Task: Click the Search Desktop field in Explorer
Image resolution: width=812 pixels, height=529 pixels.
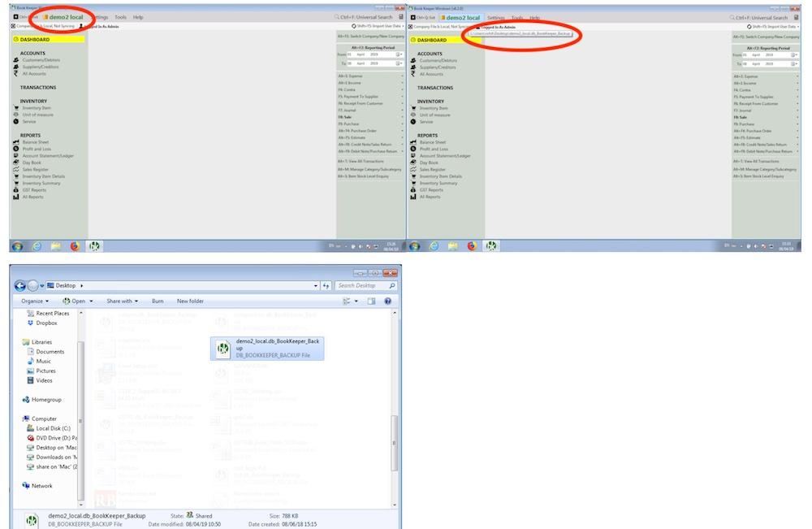Action: coord(365,285)
